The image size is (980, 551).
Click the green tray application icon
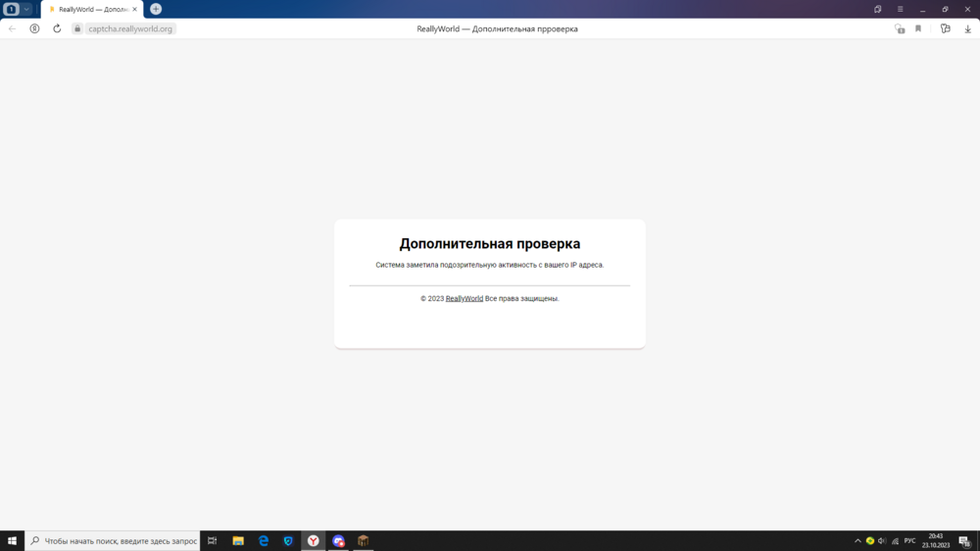[870, 541]
